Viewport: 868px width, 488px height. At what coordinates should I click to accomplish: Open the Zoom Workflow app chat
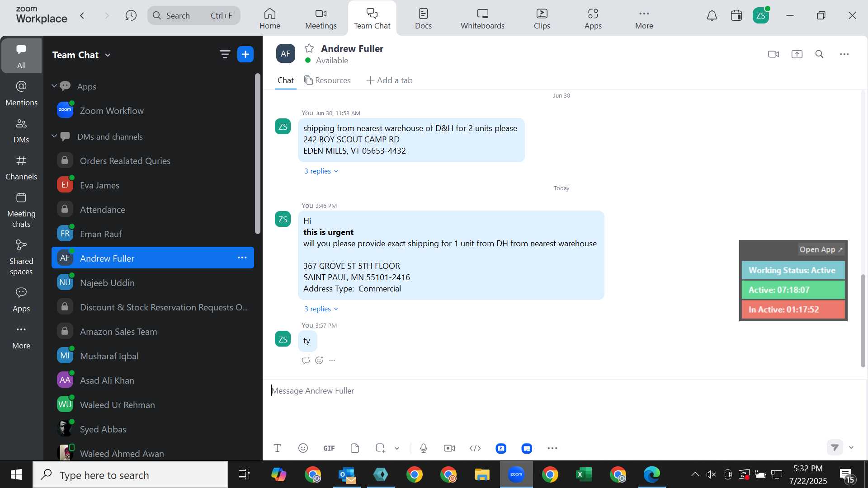coord(153,111)
